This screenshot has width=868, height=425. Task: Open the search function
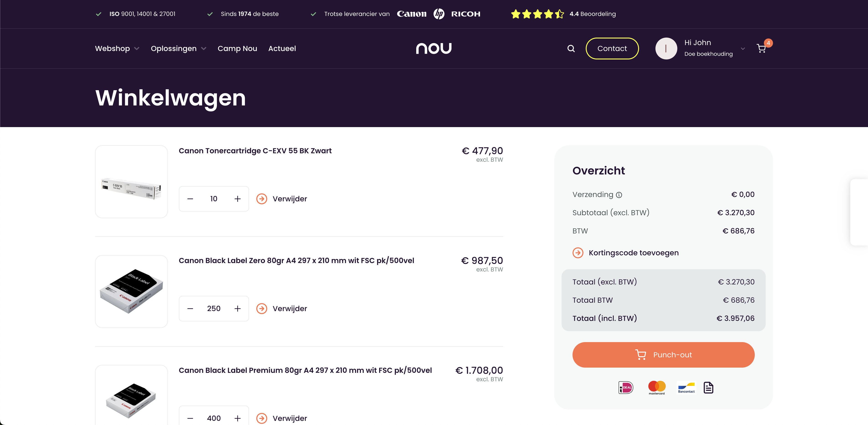pyautogui.click(x=571, y=48)
